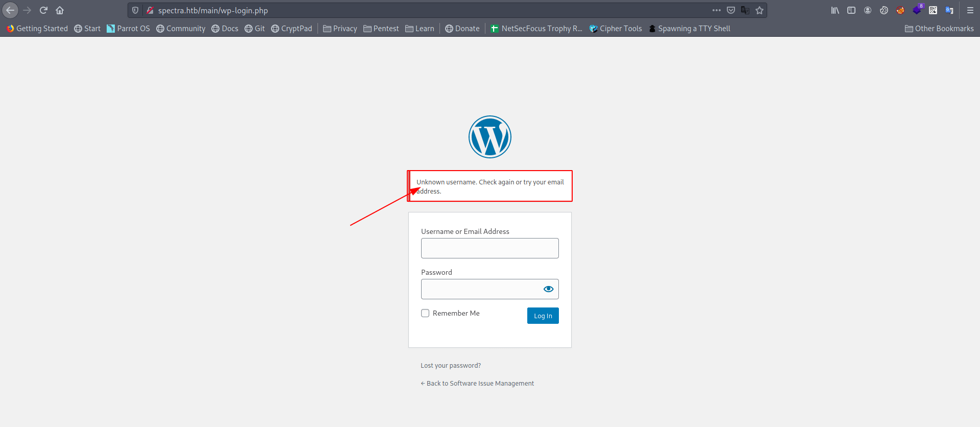Open the Google Translate extension
This screenshot has height=427, width=980.
click(949, 10)
